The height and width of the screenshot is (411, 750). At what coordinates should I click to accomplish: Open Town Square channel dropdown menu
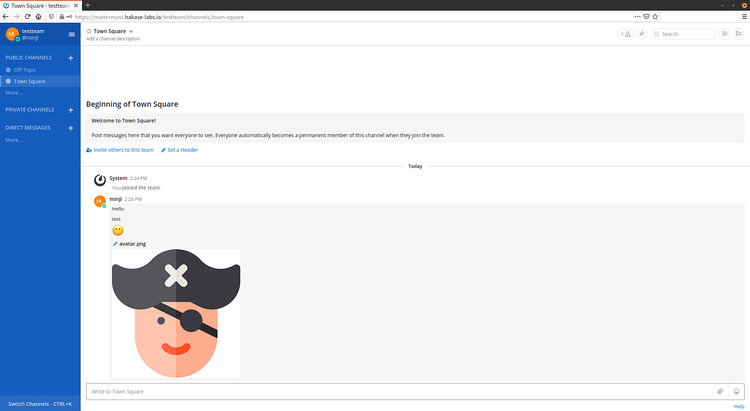[130, 31]
